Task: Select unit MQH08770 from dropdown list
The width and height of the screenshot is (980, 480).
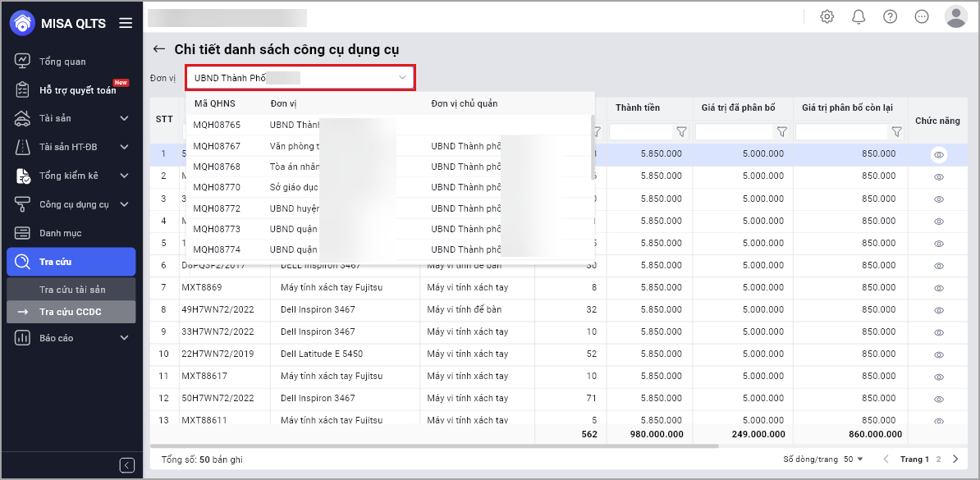Action: pyautogui.click(x=387, y=187)
